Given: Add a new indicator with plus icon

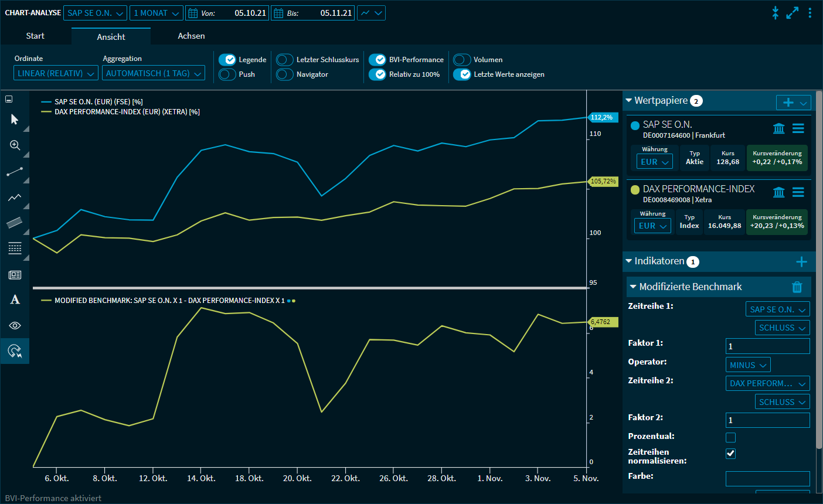Looking at the screenshot, I should pyautogui.click(x=801, y=262).
